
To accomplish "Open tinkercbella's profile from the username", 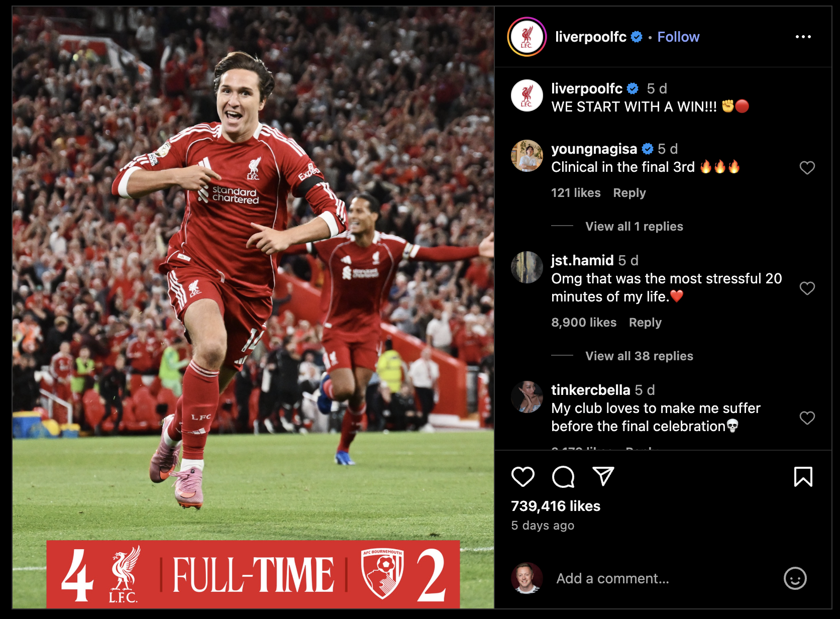I will [590, 390].
